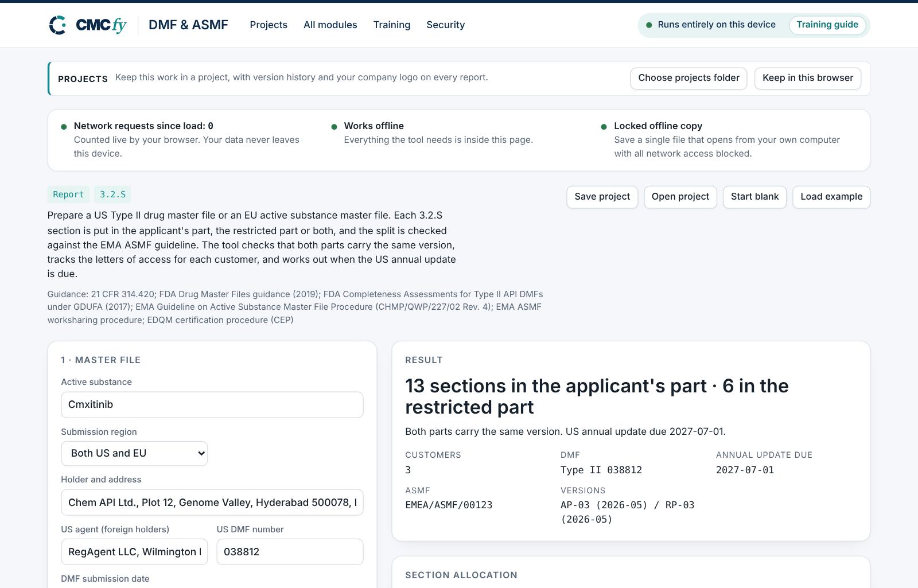
Task: Click the Open project button
Action: (x=680, y=197)
